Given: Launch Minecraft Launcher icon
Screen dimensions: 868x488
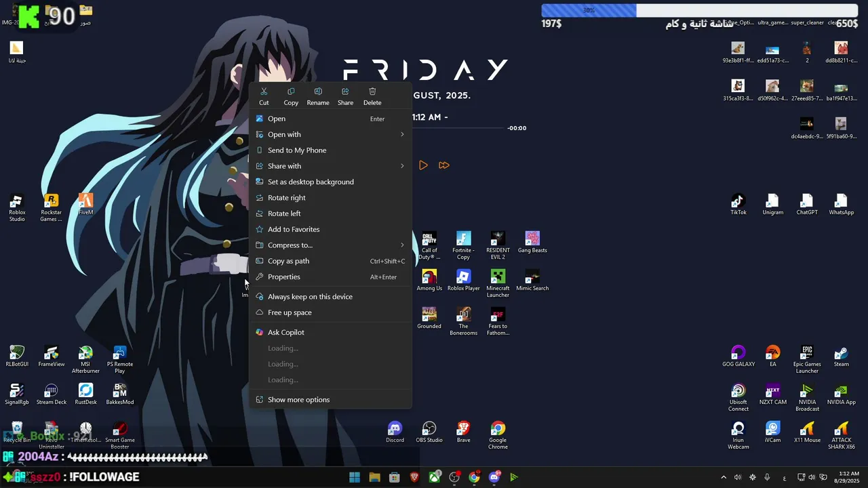Looking at the screenshot, I should pyautogui.click(x=498, y=283).
